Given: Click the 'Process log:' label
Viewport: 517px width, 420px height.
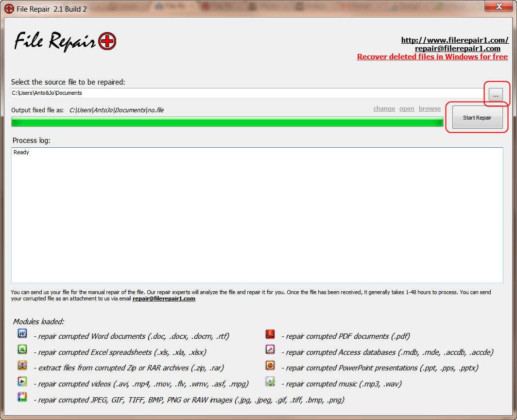Looking at the screenshot, I should pos(31,140).
